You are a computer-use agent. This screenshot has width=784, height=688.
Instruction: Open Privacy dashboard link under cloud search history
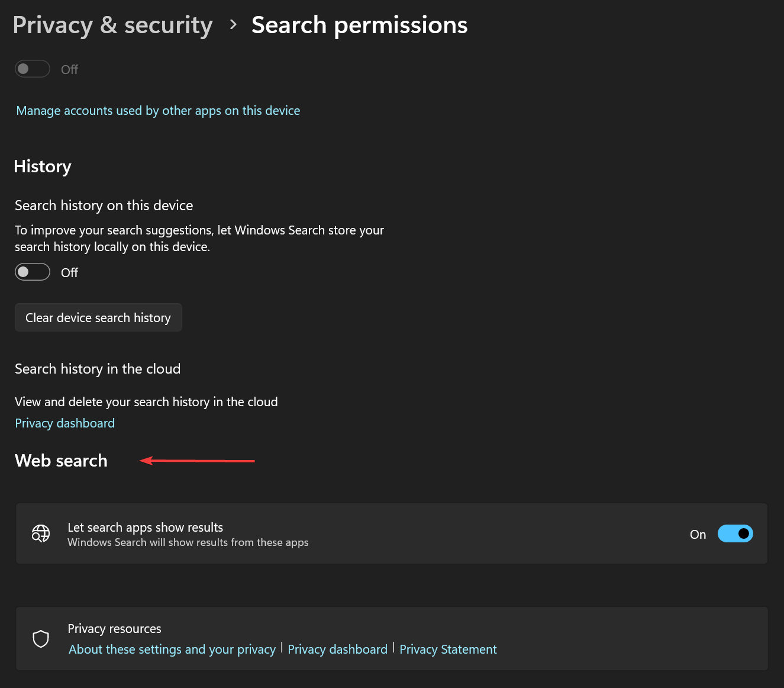(65, 423)
